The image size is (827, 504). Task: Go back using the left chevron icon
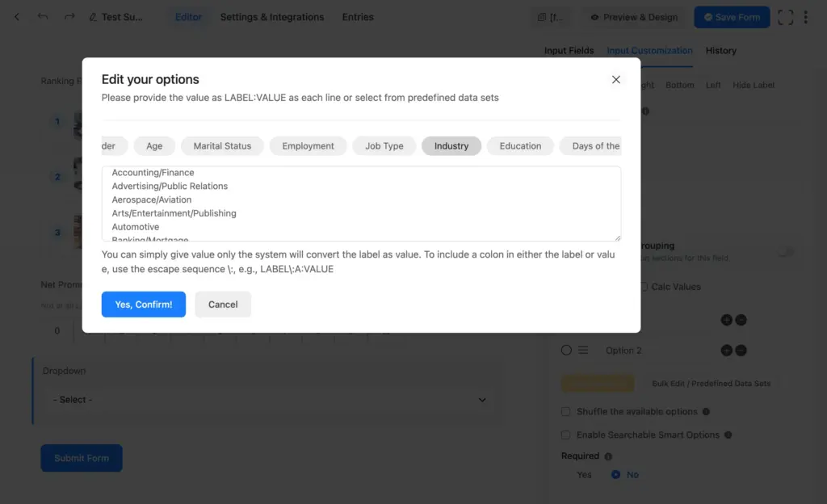point(17,17)
